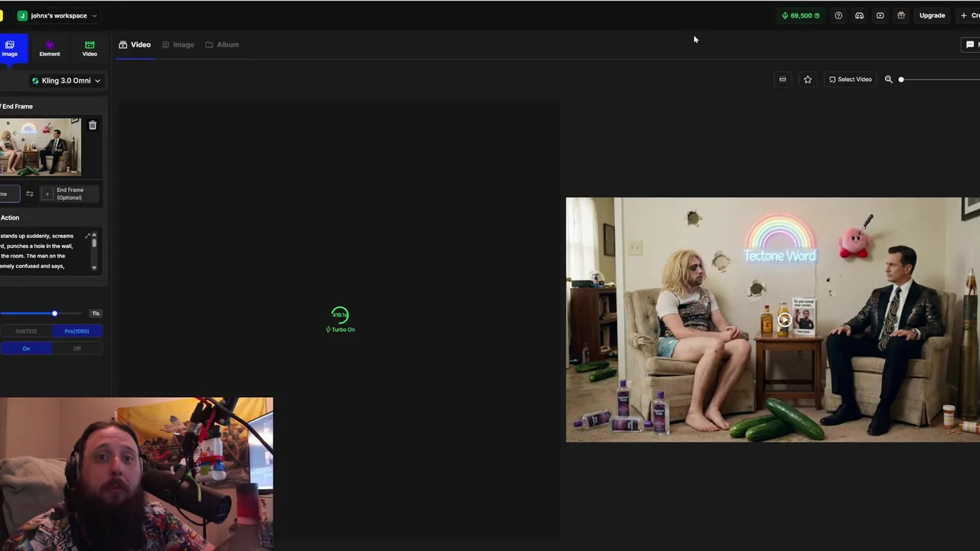The width and height of the screenshot is (980, 551).
Task: Add an End Frame (Optional)
Action: click(x=69, y=194)
